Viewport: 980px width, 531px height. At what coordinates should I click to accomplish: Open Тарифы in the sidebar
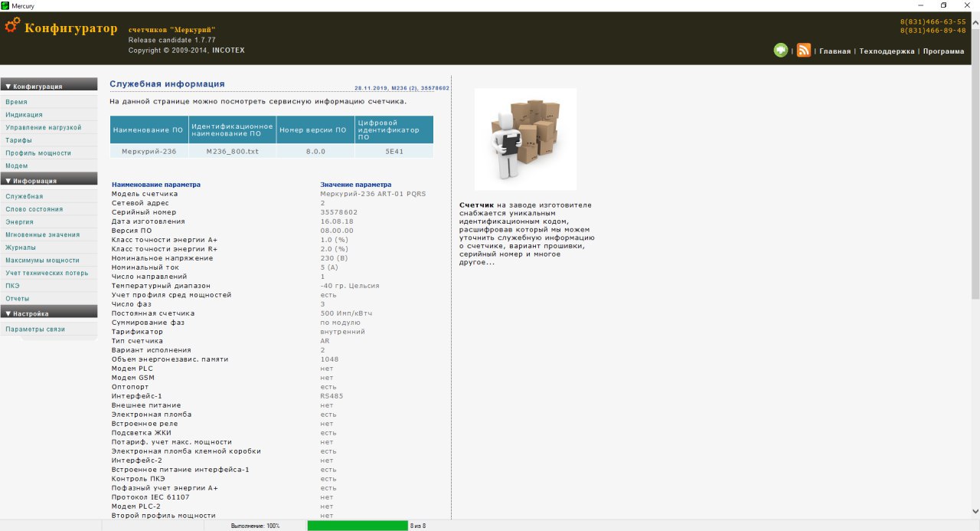coord(18,140)
